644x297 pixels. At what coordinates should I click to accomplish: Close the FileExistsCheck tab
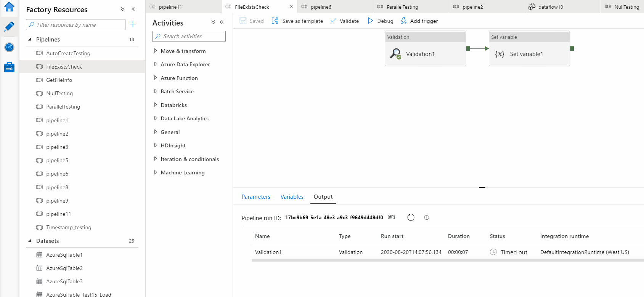tap(291, 6)
